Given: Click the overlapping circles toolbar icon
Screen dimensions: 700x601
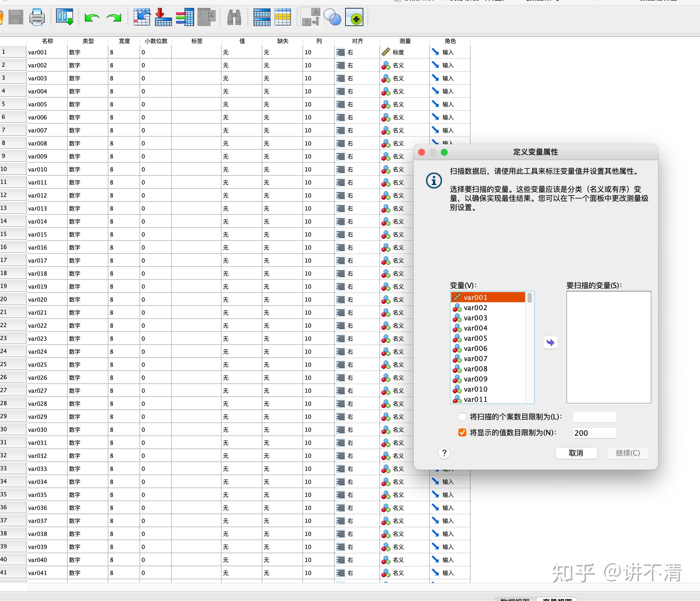Looking at the screenshot, I should 332,17.
